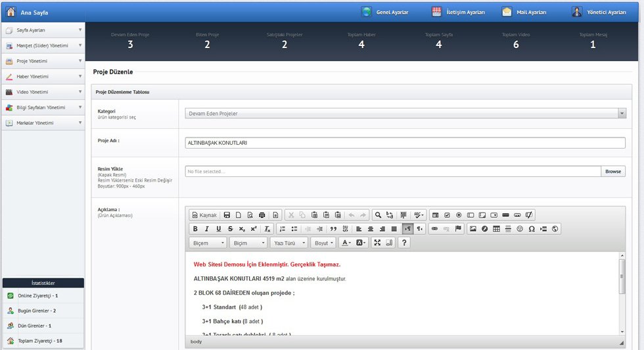Viewport: 644px width, 350px height.
Task: Open the editor help question mark
Action: (x=404, y=243)
